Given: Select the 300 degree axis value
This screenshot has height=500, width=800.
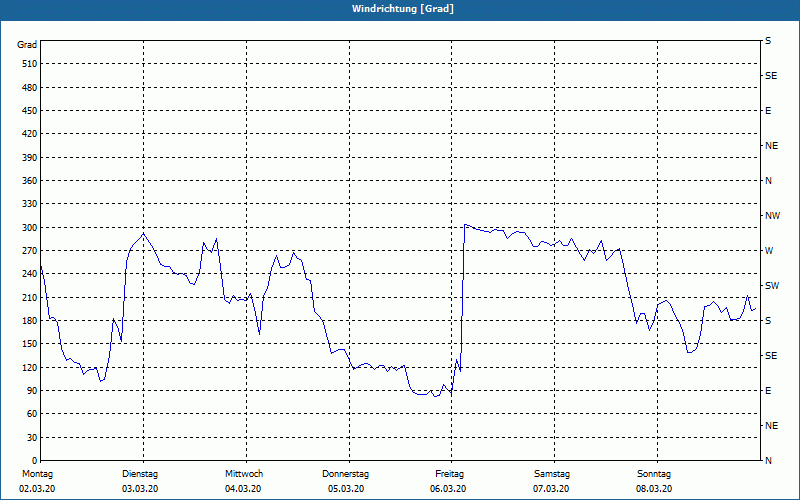Looking at the screenshot, I should (x=30, y=227).
